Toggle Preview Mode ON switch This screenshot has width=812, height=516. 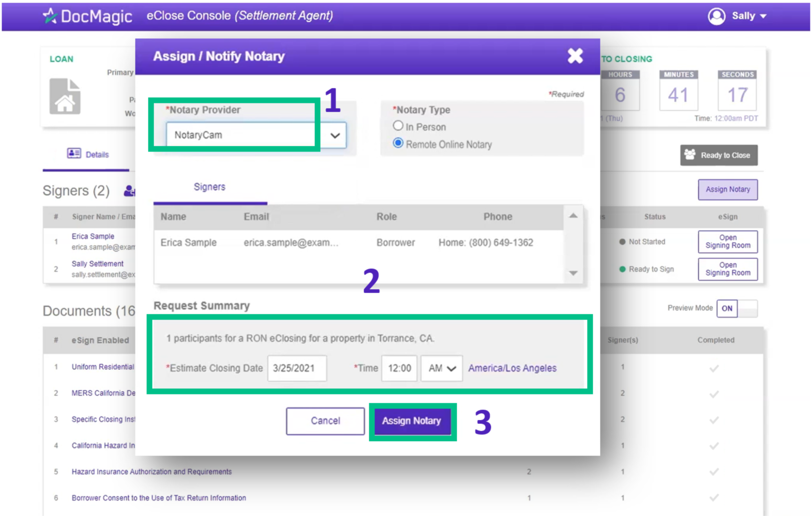[x=736, y=308]
